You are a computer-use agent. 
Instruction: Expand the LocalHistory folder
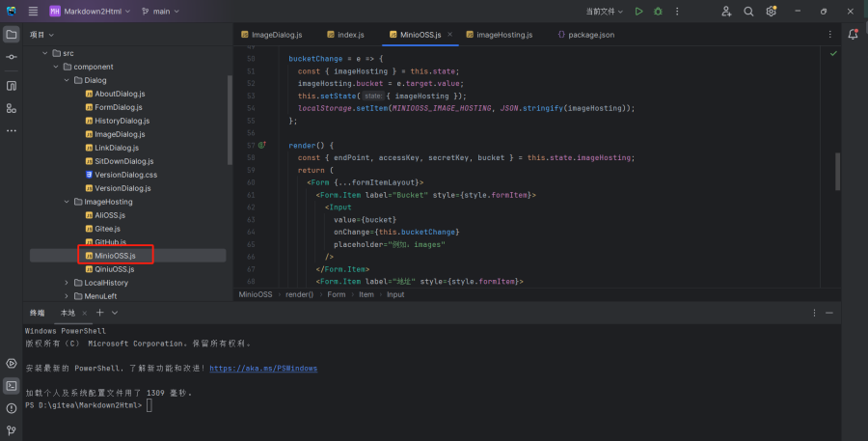point(67,283)
